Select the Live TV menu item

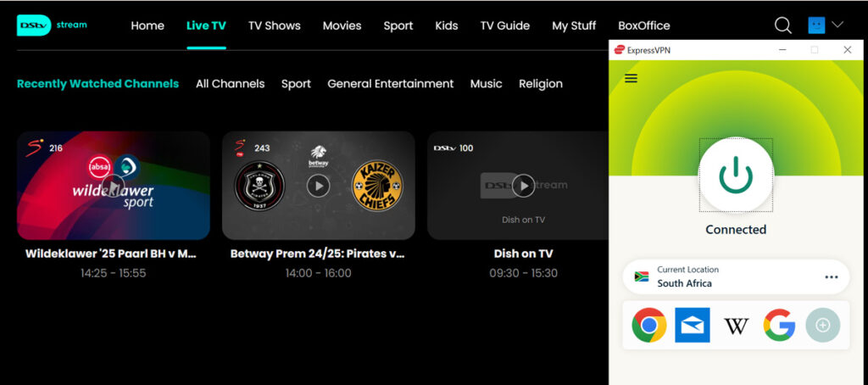point(206,25)
